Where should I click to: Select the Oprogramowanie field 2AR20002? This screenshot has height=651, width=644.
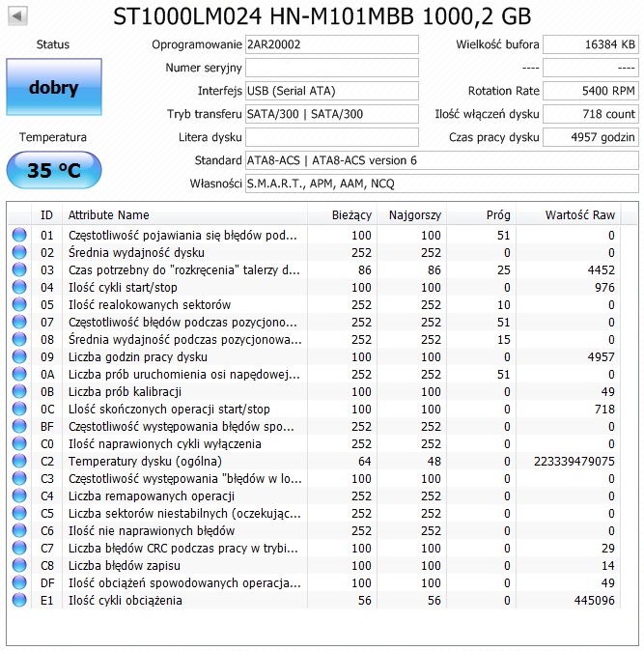tap(332, 44)
